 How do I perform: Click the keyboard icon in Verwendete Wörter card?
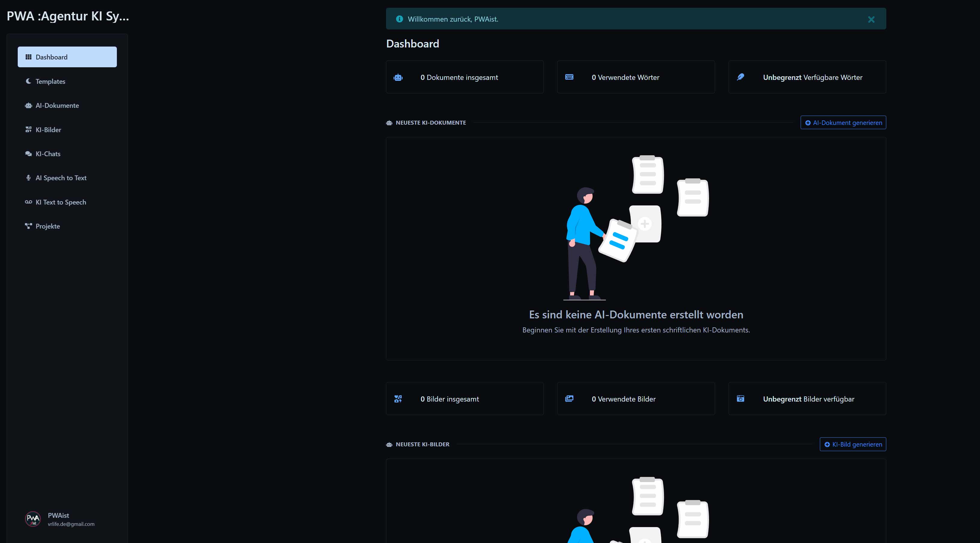[569, 77]
